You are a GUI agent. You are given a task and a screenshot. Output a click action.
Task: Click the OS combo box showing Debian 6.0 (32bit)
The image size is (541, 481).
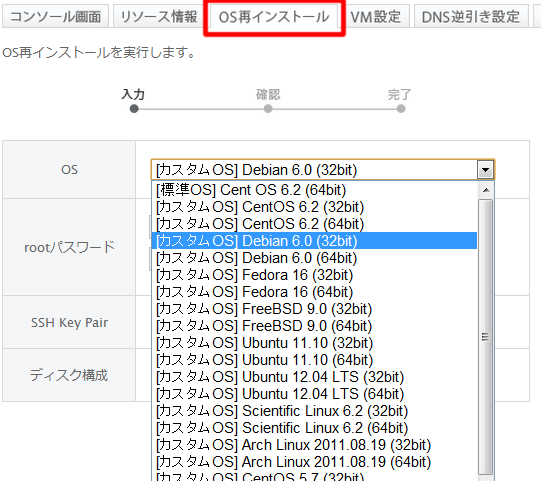click(323, 170)
